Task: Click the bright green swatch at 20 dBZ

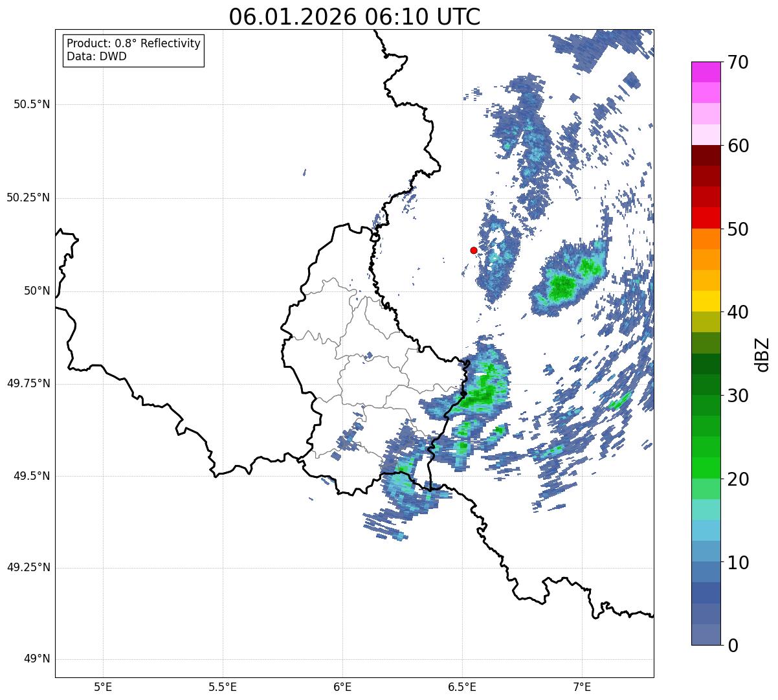Action: 706,468
